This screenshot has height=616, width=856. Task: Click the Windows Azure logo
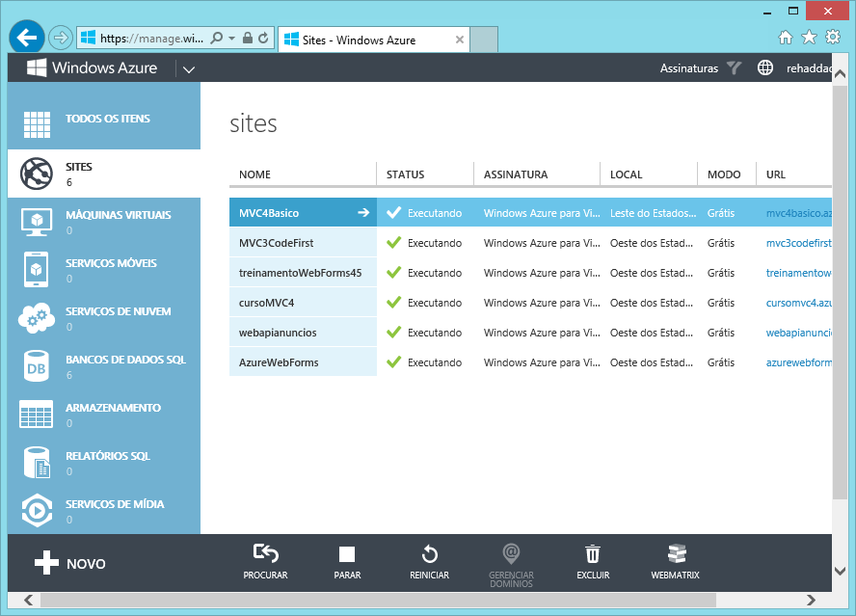92,67
